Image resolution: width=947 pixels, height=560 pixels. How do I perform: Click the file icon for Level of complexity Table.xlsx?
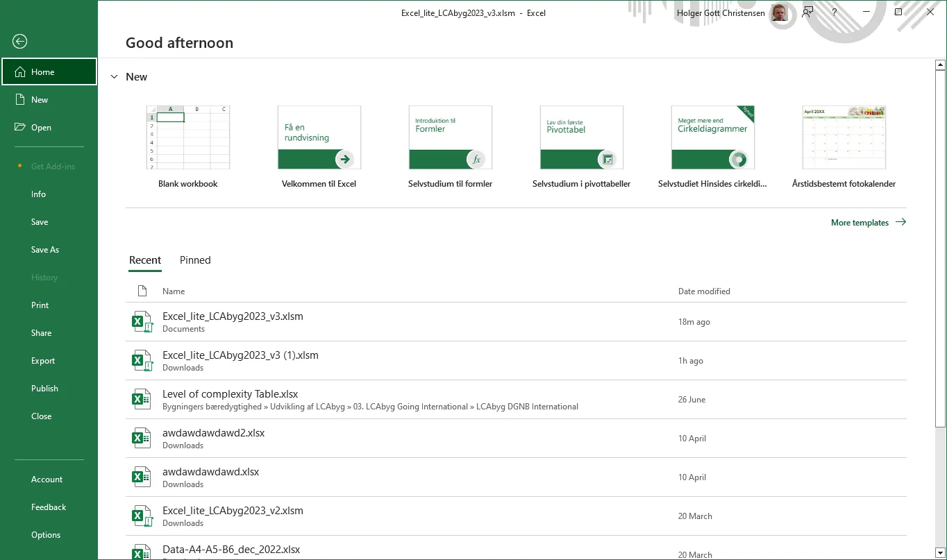(x=142, y=400)
